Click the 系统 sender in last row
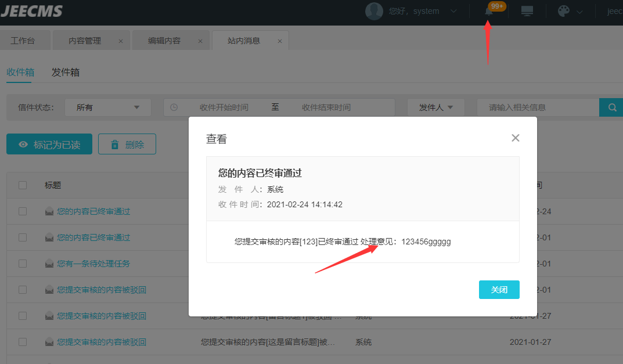623x364 pixels. 363,342
